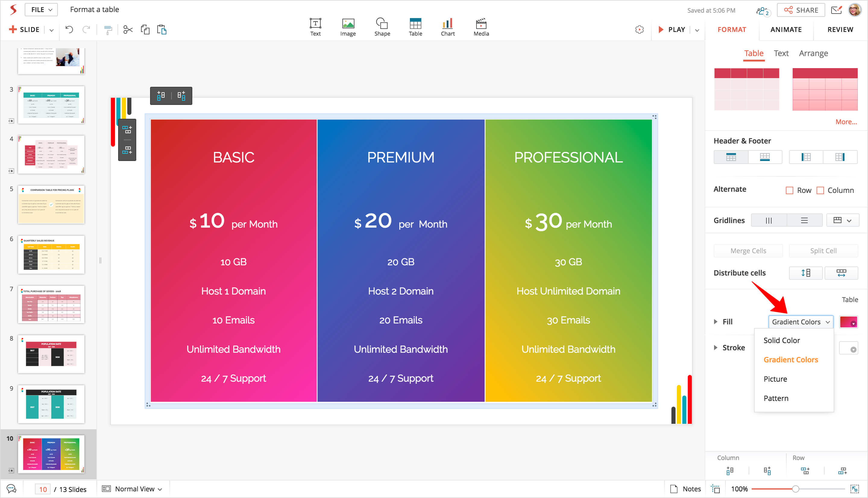868x498 pixels.
Task: Choose Solid Color from fill menu
Action: click(782, 340)
